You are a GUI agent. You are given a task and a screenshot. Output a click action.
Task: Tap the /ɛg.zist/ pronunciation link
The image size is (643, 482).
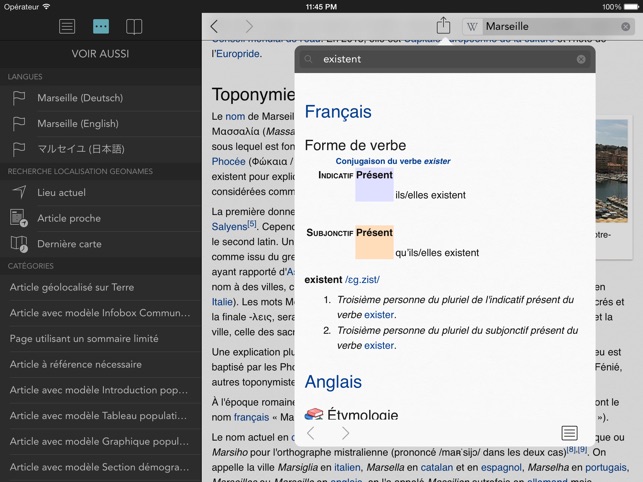point(362,280)
